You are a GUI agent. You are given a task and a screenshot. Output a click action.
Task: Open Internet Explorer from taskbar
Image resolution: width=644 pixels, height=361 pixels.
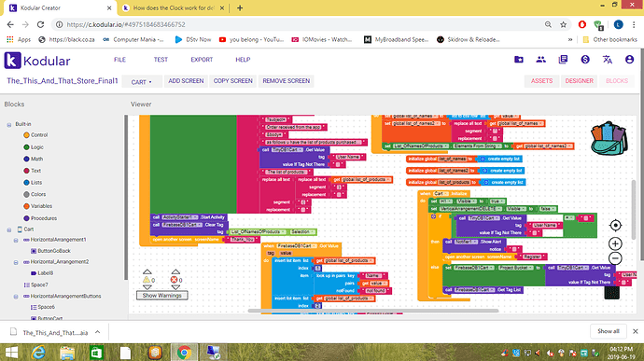tap(38, 353)
